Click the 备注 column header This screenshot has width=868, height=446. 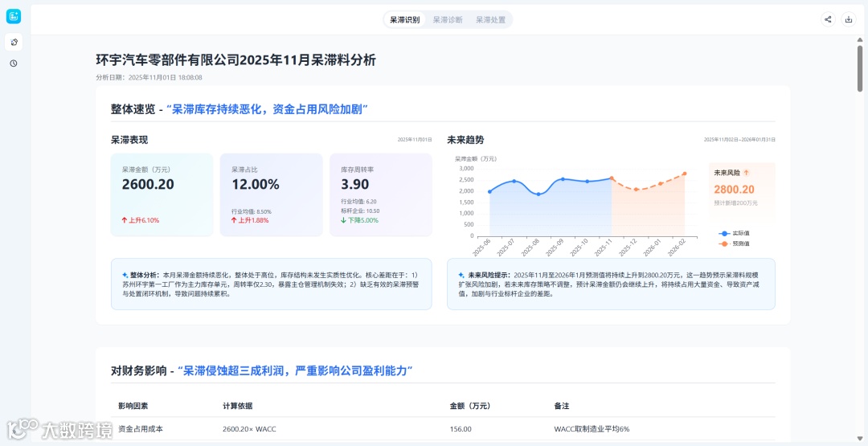(561, 406)
